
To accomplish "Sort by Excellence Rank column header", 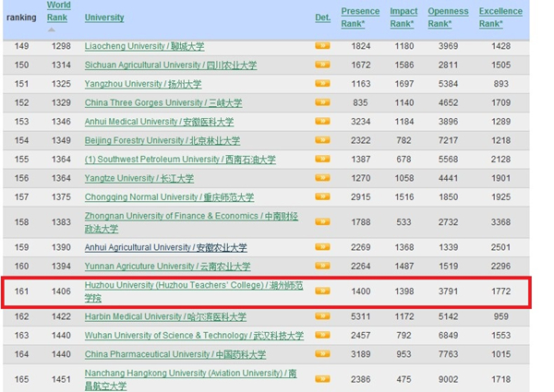I will [500, 18].
